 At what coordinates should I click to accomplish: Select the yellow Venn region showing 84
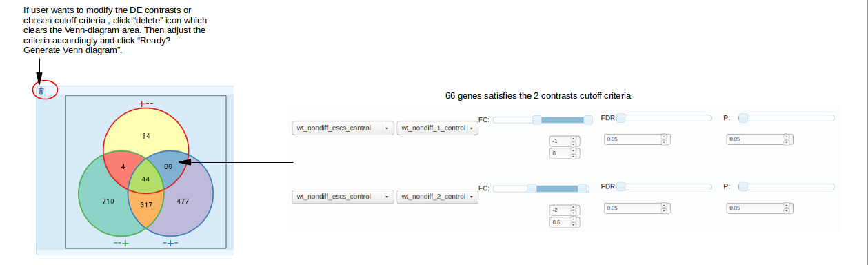tap(145, 136)
